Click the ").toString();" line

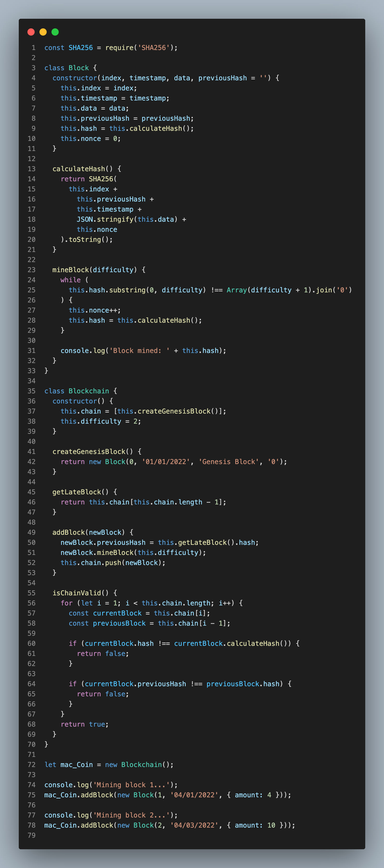pyautogui.click(x=87, y=239)
